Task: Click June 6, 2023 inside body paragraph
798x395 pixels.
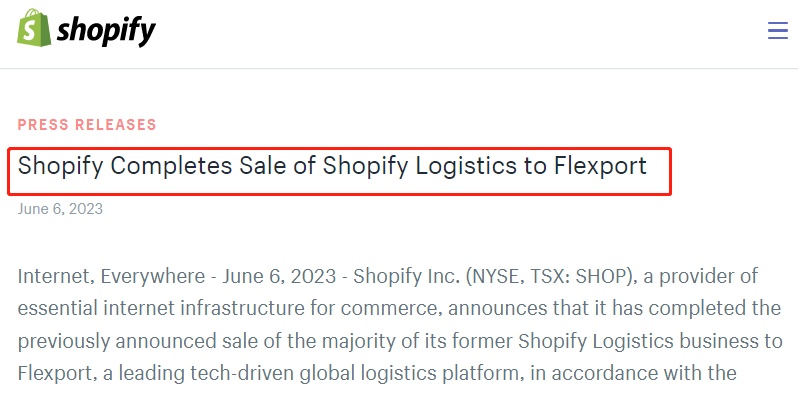Action: click(279, 276)
